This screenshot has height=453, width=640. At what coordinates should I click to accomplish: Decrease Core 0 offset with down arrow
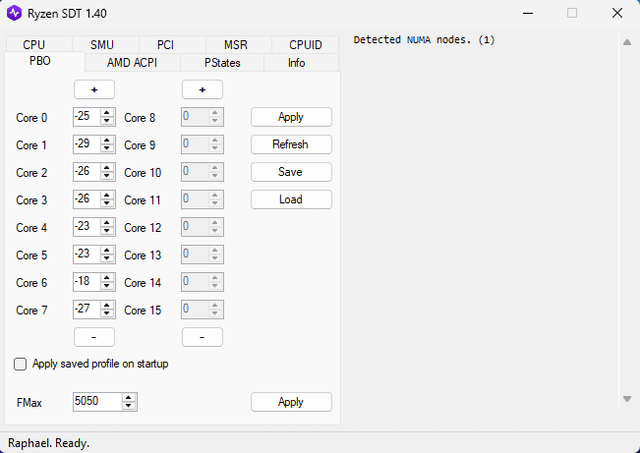pyautogui.click(x=107, y=121)
